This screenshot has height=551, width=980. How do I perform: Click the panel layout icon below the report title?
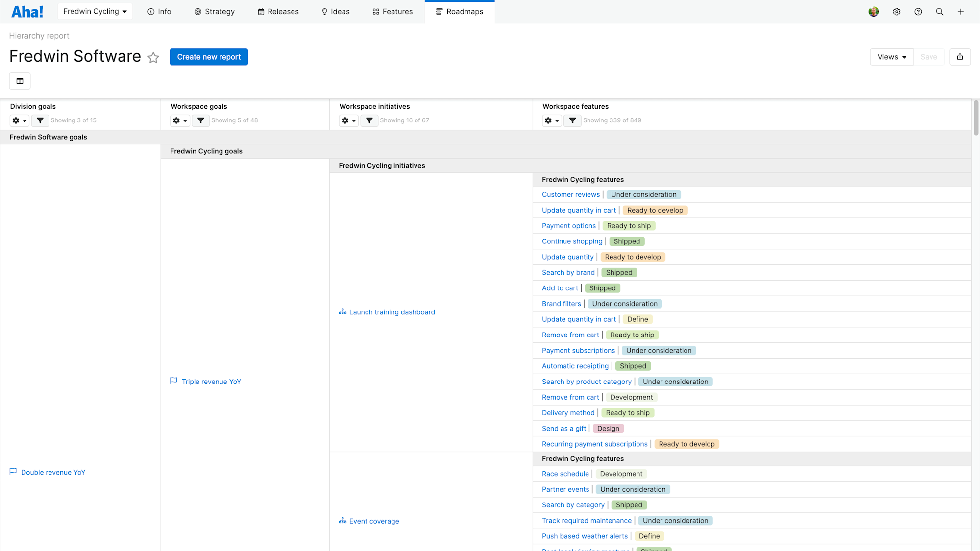pos(20,81)
